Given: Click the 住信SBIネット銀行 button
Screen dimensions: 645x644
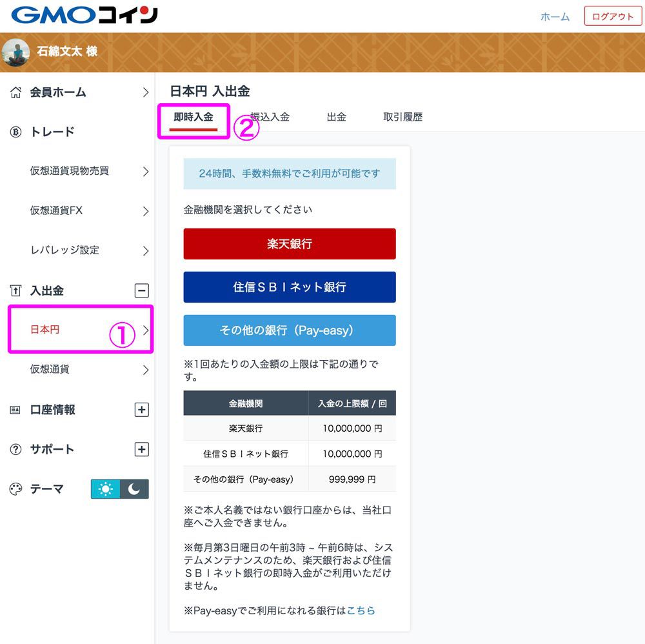Looking at the screenshot, I should click(x=290, y=287).
